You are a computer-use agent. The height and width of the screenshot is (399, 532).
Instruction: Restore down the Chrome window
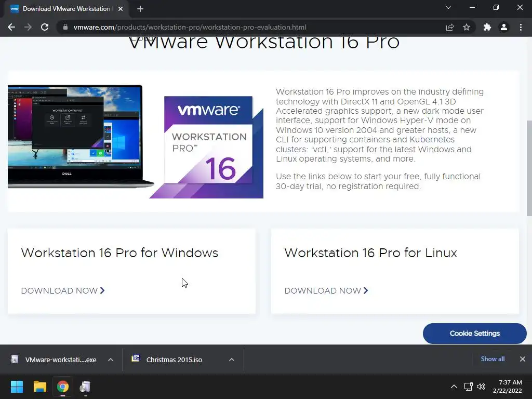[496, 7]
